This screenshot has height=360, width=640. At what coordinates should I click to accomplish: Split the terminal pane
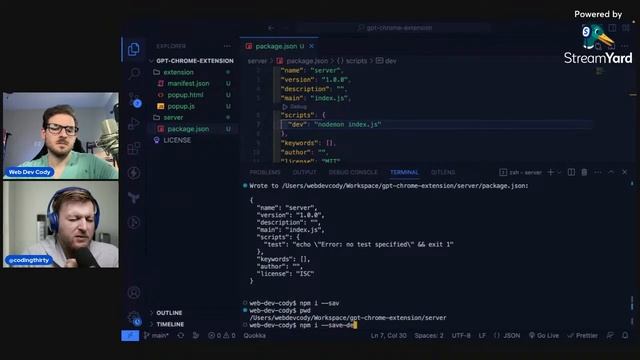coord(571,172)
